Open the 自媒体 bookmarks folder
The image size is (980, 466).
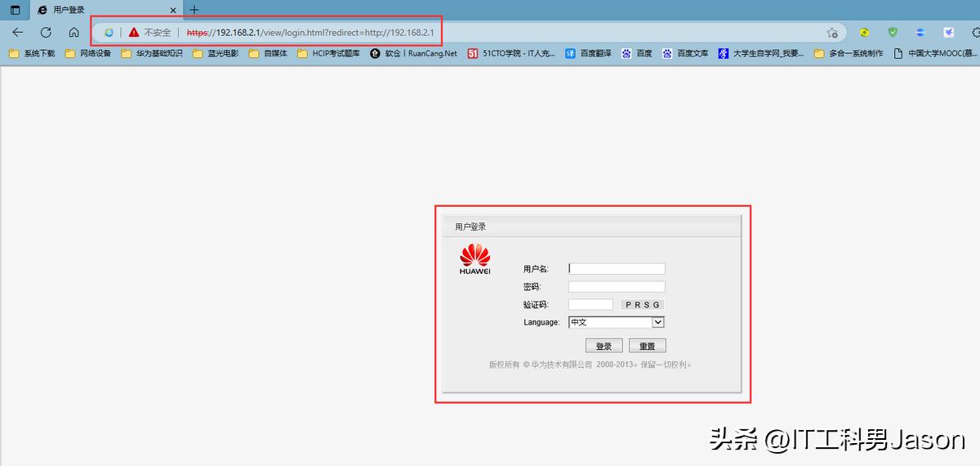point(268,53)
